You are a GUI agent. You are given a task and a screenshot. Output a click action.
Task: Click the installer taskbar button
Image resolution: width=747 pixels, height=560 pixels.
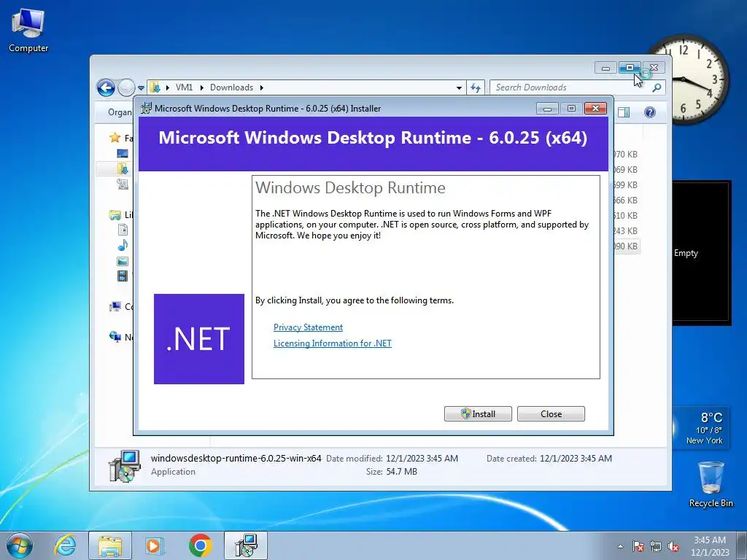coord(246,545)
